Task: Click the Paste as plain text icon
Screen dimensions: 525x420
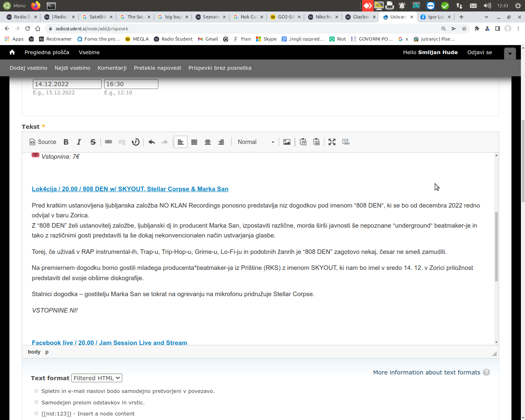Action: point(303,142)
